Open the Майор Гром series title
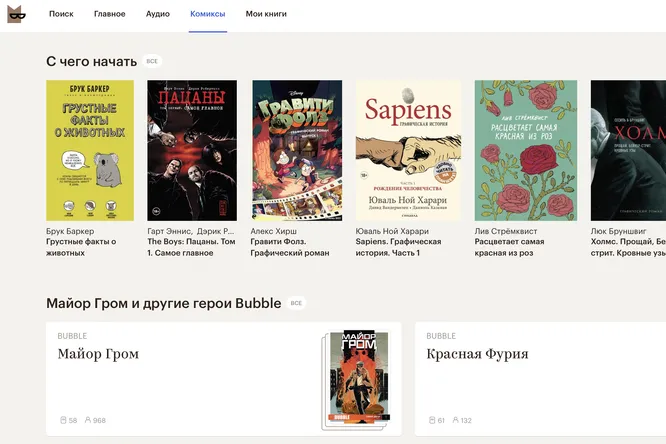666x444 pixels. pyautogui.click(x=98, y=354)
